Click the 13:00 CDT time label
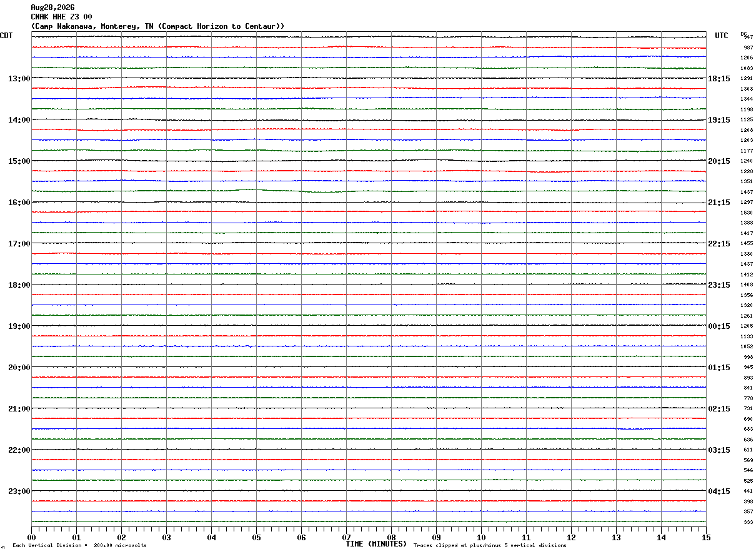 [19, 79]
